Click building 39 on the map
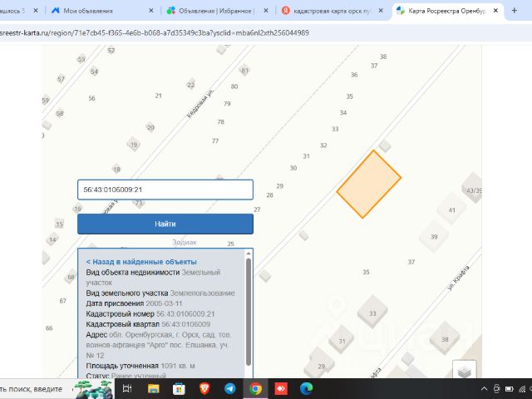The image size is (532, 399). click(434, 236)
